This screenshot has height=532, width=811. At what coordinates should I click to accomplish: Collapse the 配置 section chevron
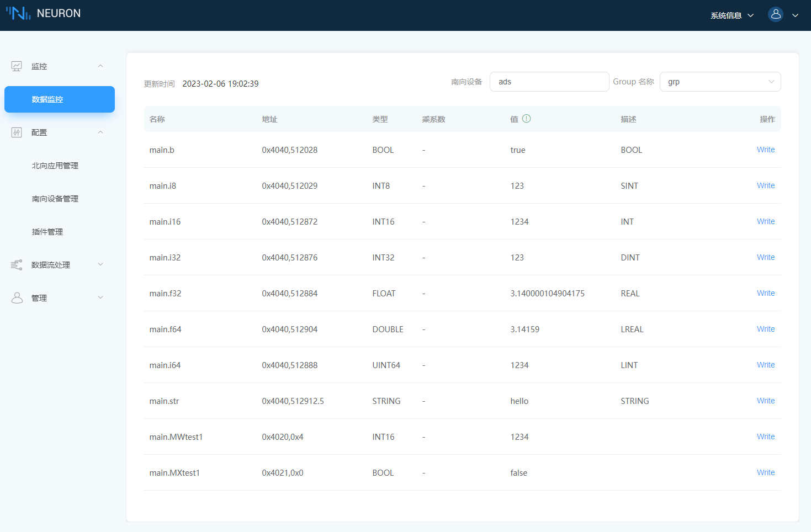pos(100,132)
